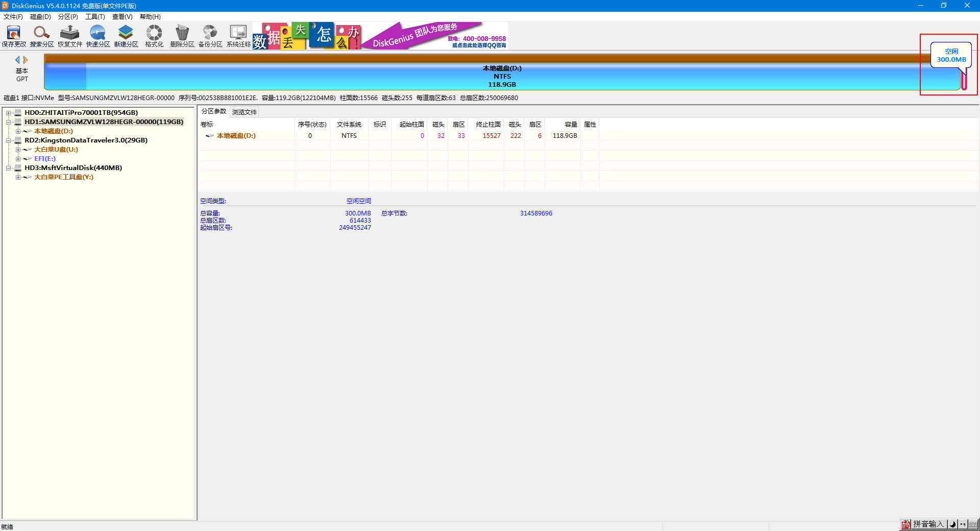The width and height of the screenshot is (980, 531).
Task: Click the red 极 input method icon
Action: (x=906, y=524)
